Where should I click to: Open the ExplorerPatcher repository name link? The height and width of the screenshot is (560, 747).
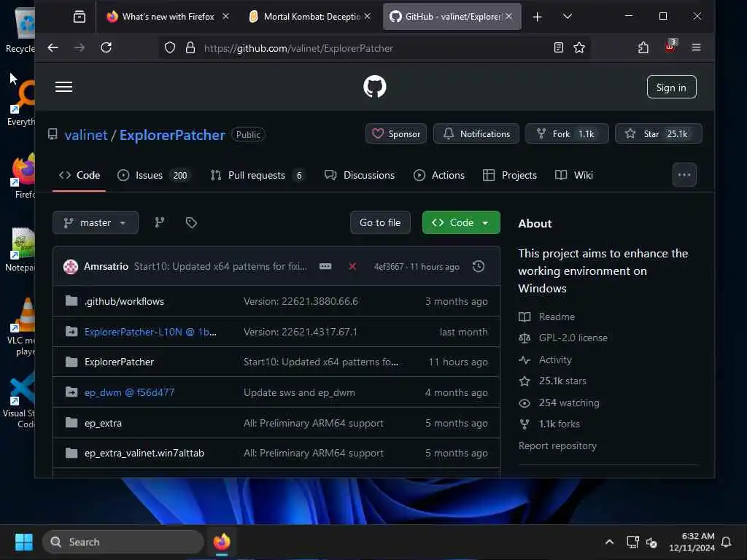coord(172,135)
